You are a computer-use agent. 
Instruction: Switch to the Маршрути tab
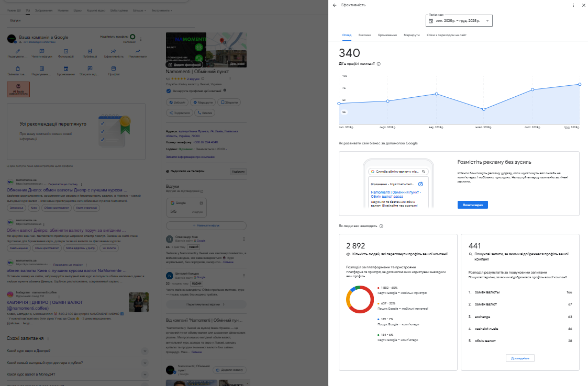click(x=412, y=35)
